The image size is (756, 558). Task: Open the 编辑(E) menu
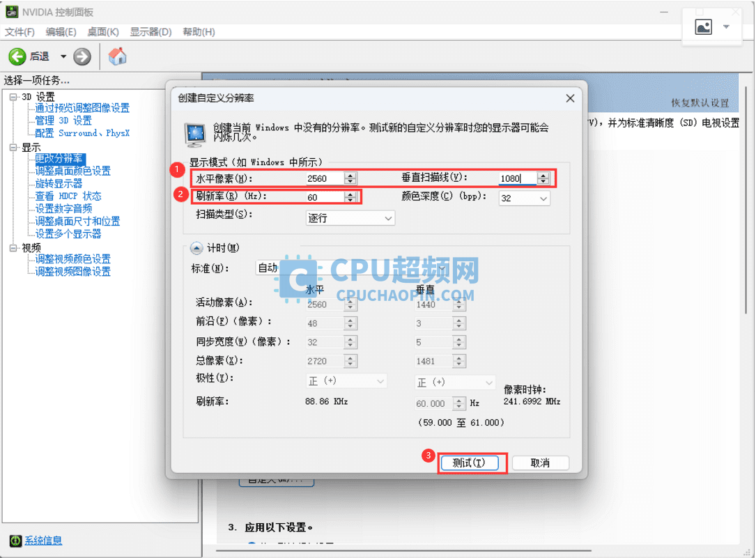61,32
